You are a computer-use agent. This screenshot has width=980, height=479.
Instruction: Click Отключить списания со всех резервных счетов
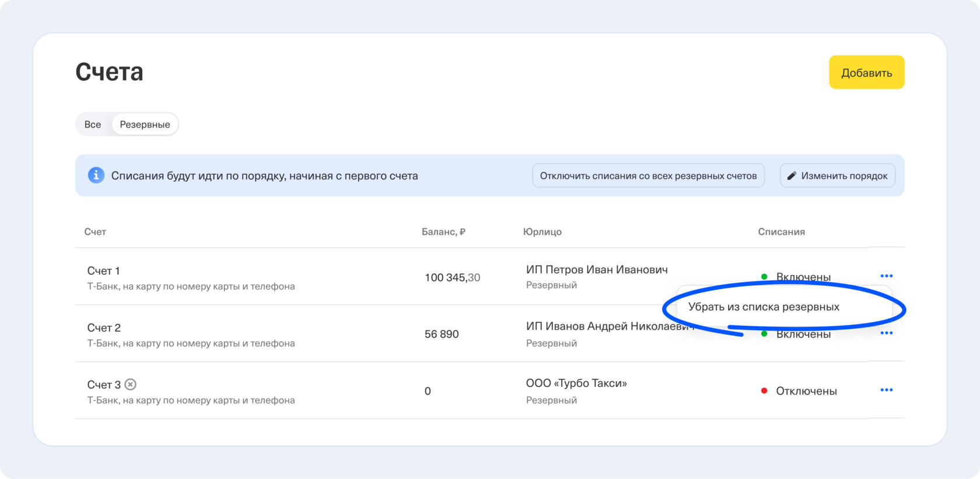click(648, 176)
